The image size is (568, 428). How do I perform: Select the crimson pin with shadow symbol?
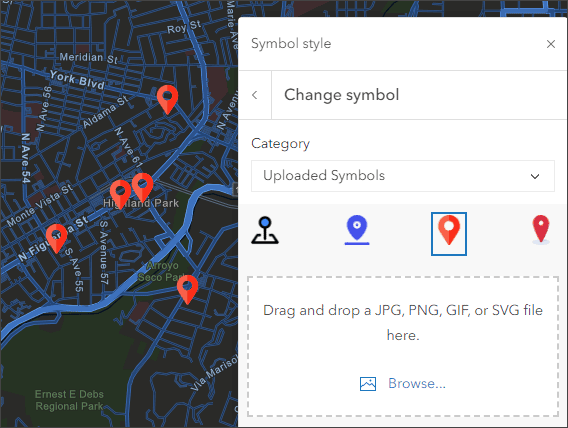pos(541,230)
